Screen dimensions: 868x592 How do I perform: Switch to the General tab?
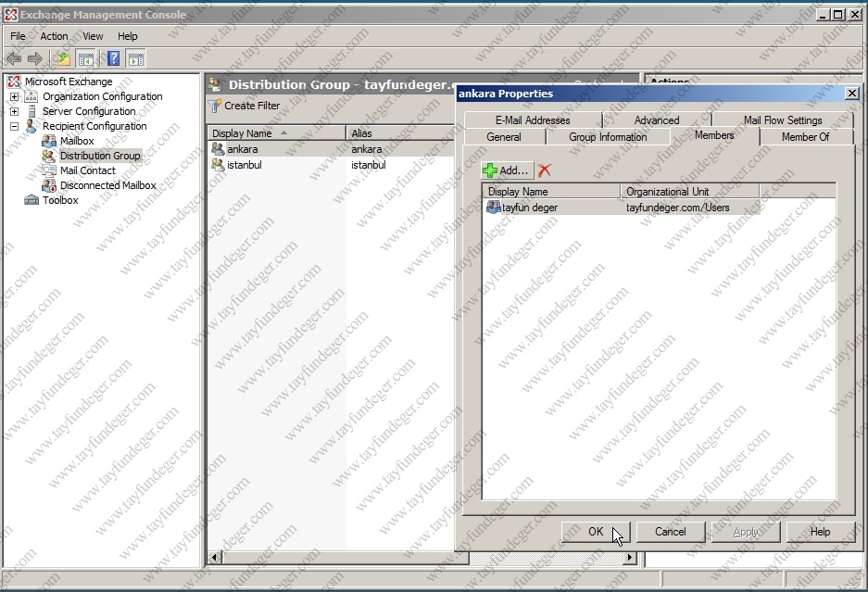504,137
